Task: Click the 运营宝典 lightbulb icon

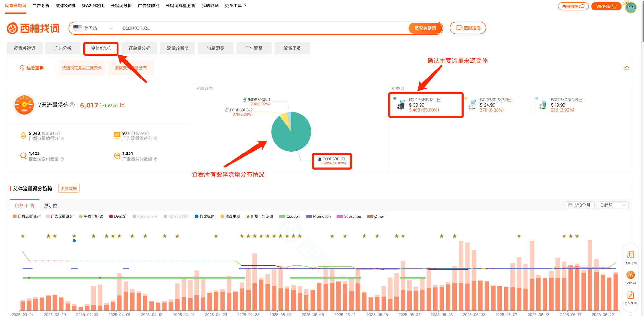Action: tap(22, 68)
